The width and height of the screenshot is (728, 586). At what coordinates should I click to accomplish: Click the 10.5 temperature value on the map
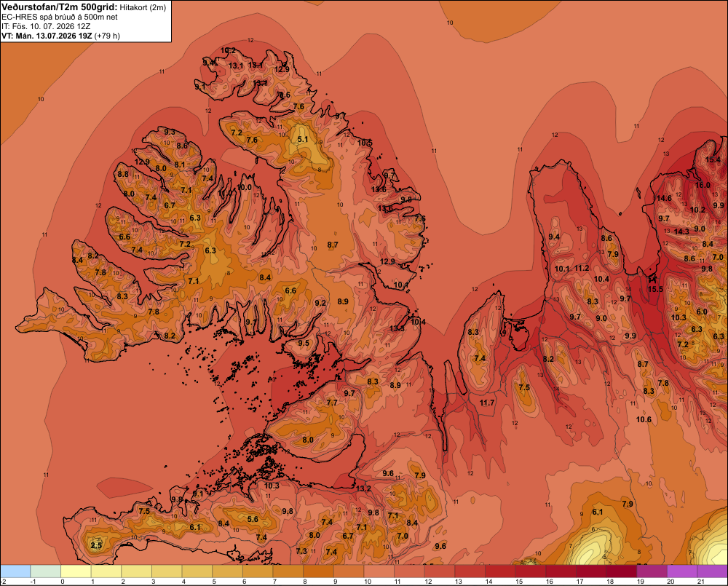click(365, 143)
